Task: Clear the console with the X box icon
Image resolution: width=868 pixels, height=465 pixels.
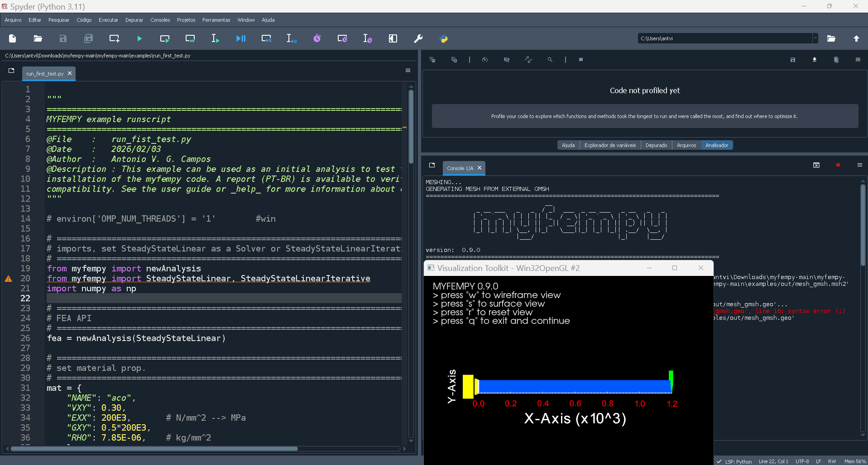Action: (816, 165)
